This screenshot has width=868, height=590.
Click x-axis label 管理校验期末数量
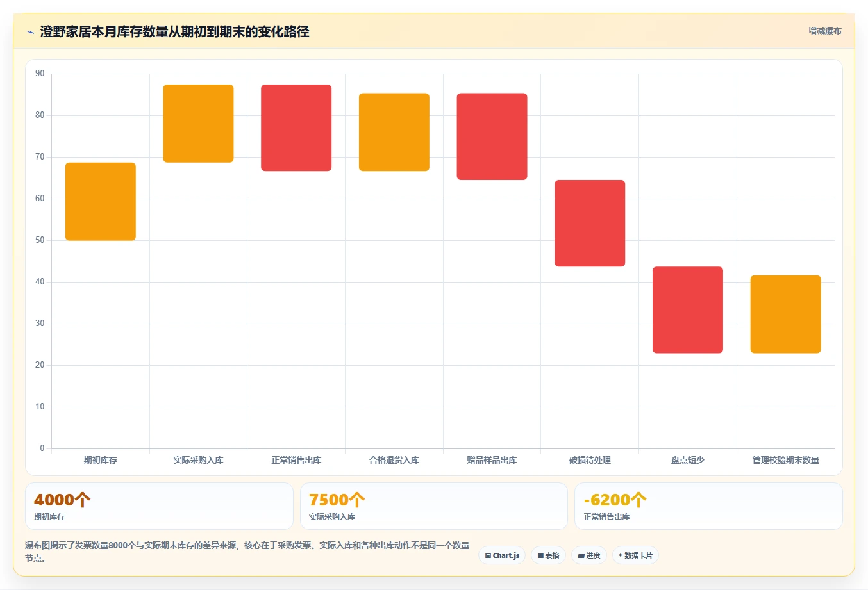[x=785, y=460]
